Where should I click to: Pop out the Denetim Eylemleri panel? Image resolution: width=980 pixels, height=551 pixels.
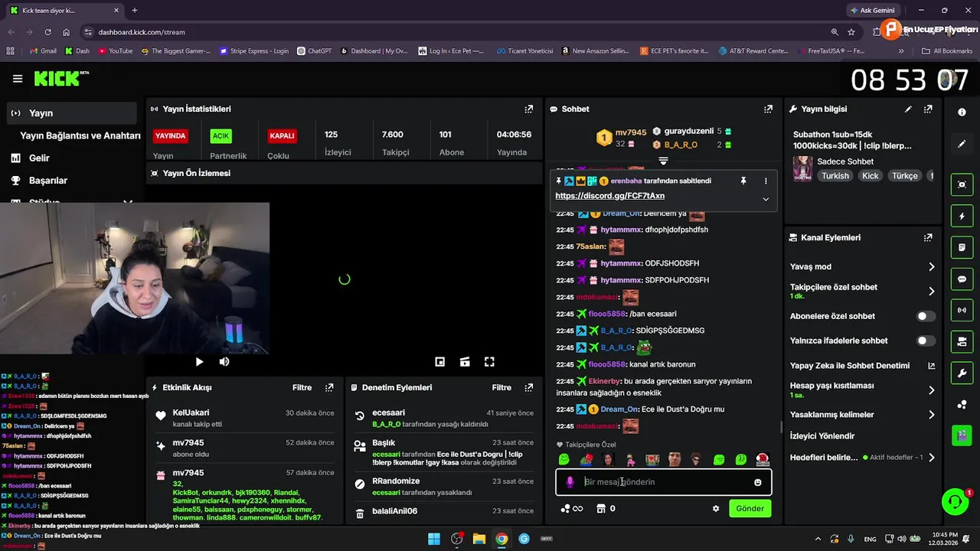pos(528,387)
